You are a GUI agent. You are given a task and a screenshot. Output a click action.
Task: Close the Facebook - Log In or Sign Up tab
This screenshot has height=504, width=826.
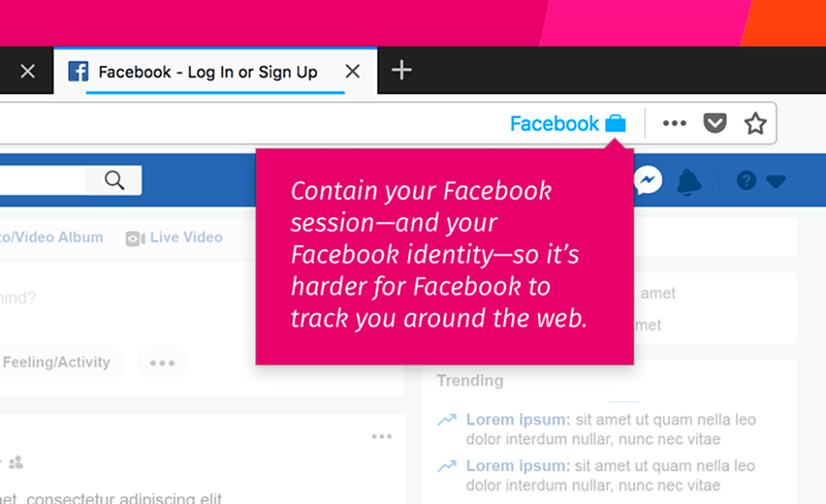[x=353, y=71]
